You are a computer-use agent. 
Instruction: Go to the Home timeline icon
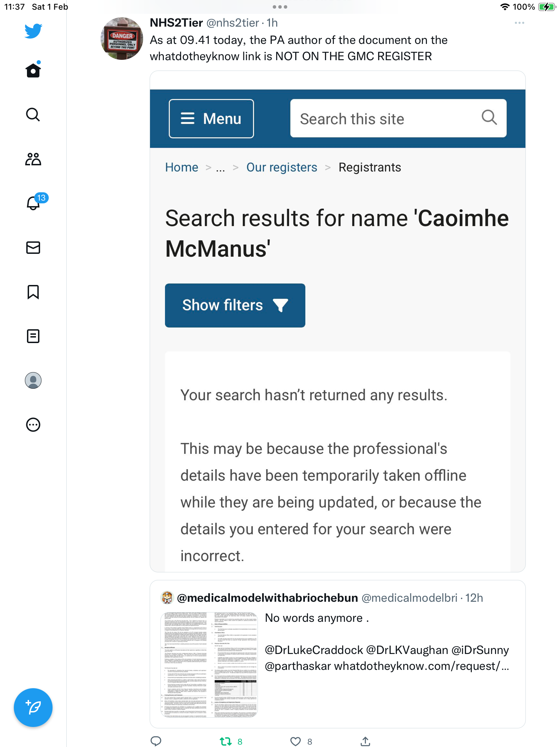tap(33, 70)
